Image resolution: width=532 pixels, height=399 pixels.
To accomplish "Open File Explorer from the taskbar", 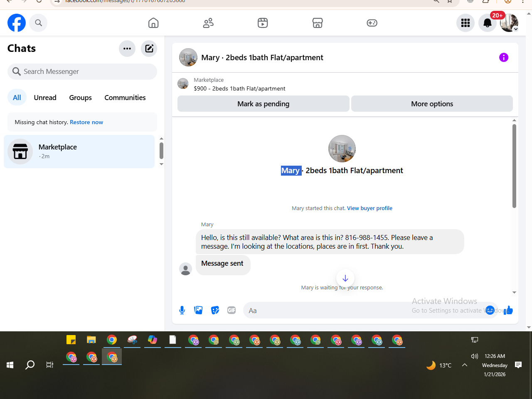I will point(91,340).
